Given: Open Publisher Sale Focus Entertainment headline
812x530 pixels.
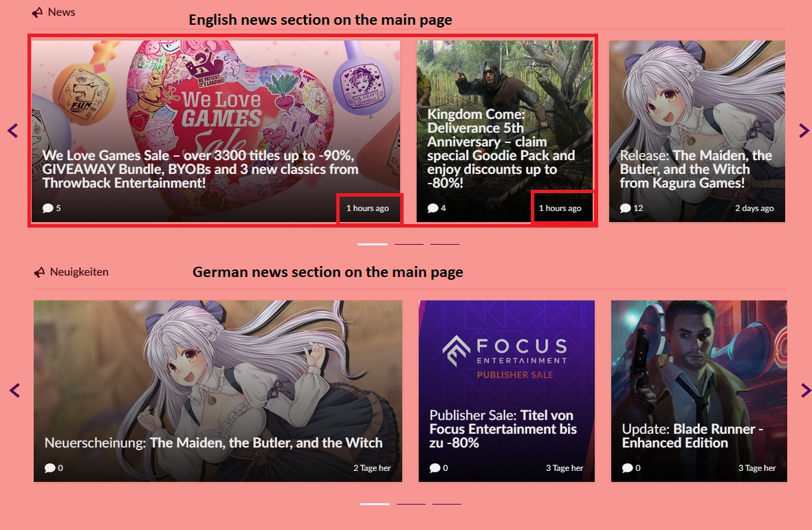Looking at the screenshot, I should pos(503,429).
